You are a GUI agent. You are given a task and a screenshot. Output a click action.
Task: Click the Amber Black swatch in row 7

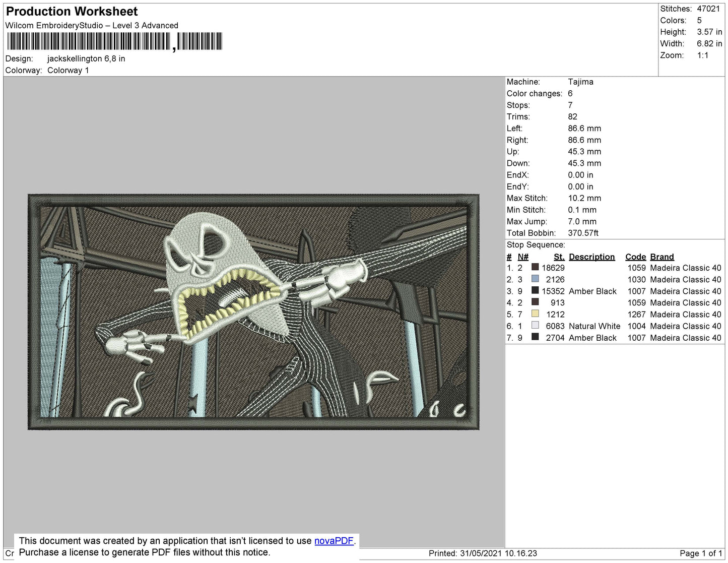click(535, 337)
